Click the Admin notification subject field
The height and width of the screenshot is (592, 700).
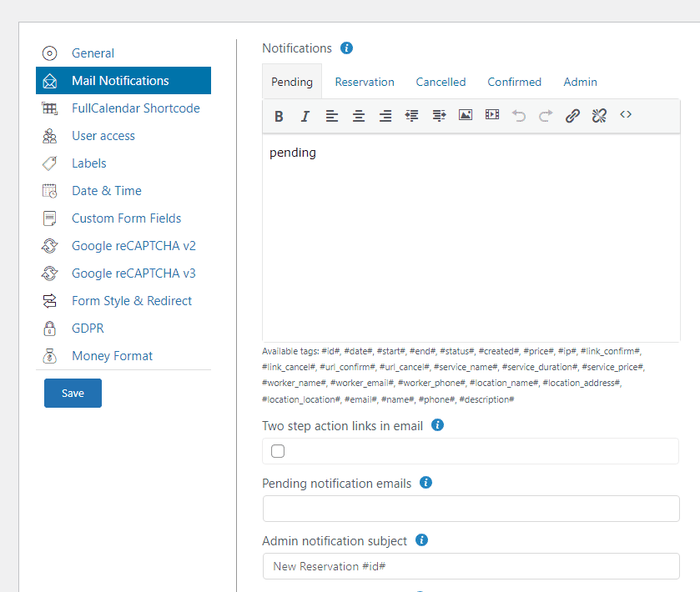471,566
